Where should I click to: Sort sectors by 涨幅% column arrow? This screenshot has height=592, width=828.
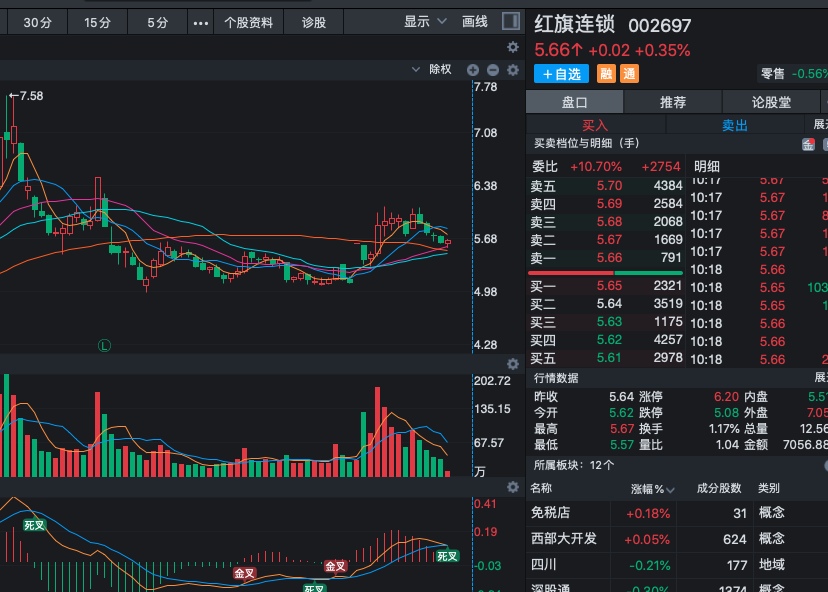coord(670,490)
